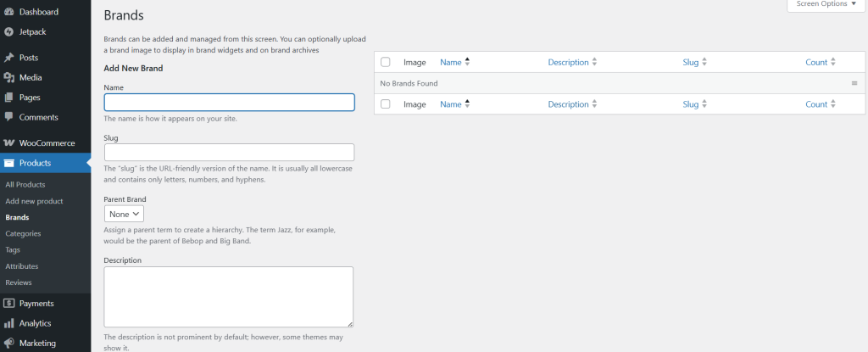Sort brands by the Slug column header

[x=690, y=62]
